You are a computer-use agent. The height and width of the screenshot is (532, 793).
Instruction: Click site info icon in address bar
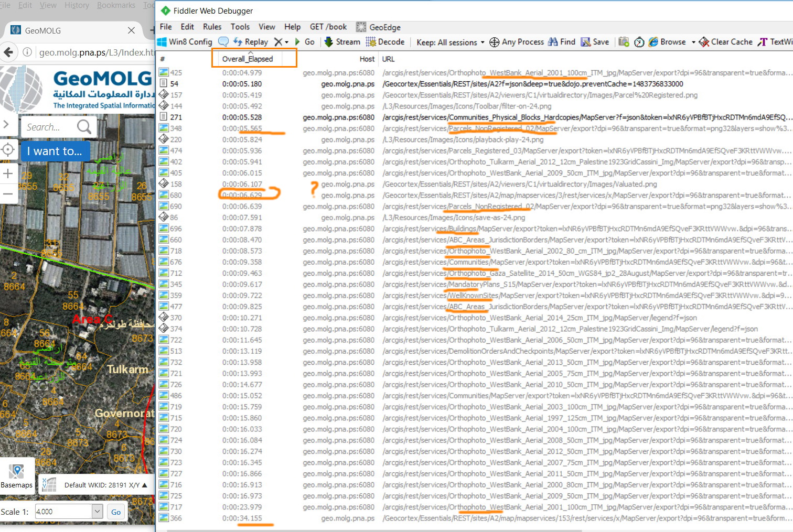[27, 52]
